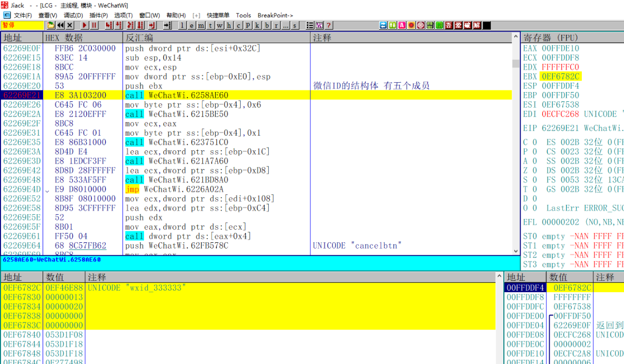Open Log window with the l button
The image size is (624, 364).
click(x=182, y=25)
